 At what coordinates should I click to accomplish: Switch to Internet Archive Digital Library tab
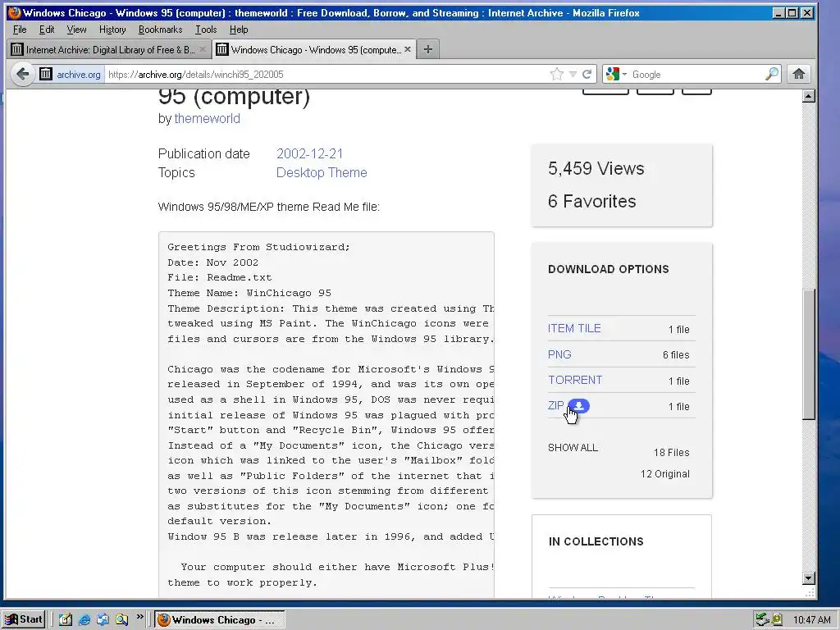point(109,49)
